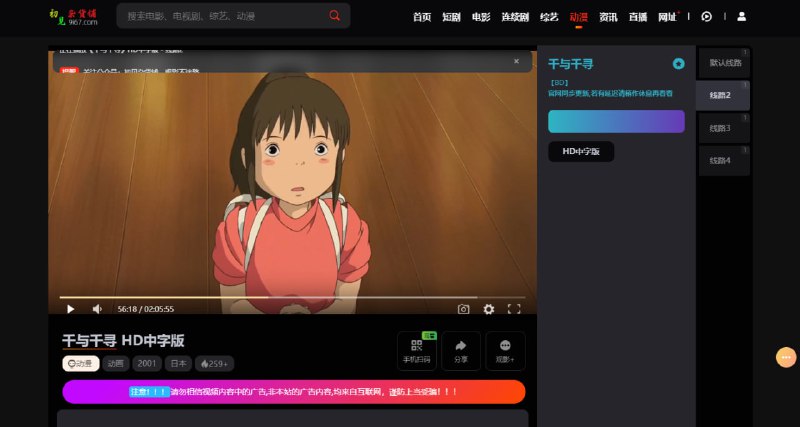Expand the 观影+ more options button
The width and height of the screenshot is (800, 427).
coord(505,350)
